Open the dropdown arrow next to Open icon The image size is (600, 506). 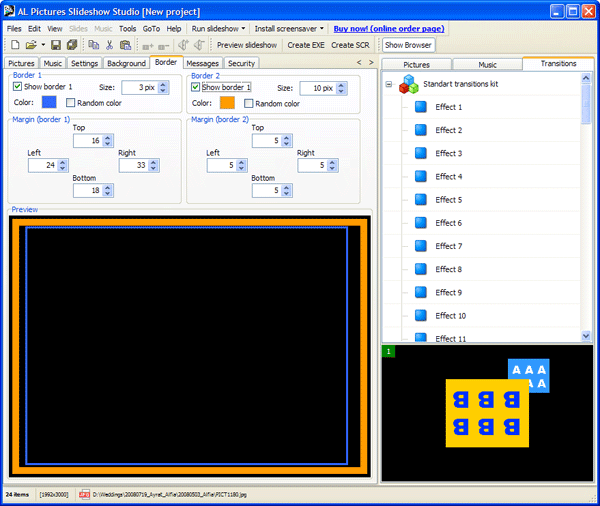point(43,45)
